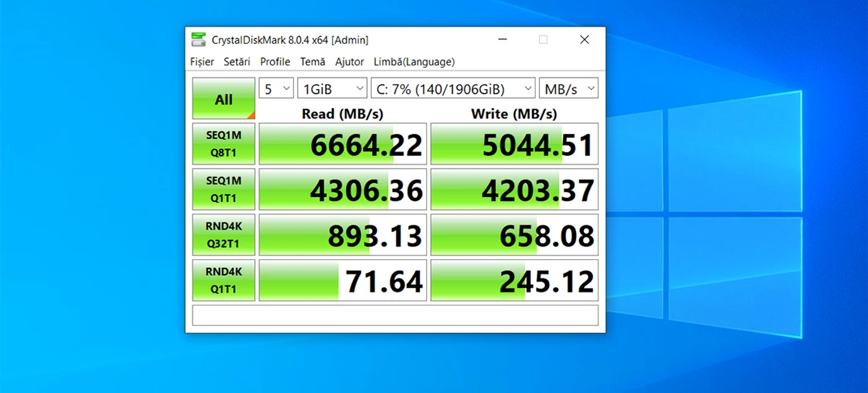Open the Ajutor menu
The image size is (868, 393).
(x=350, y=62)
